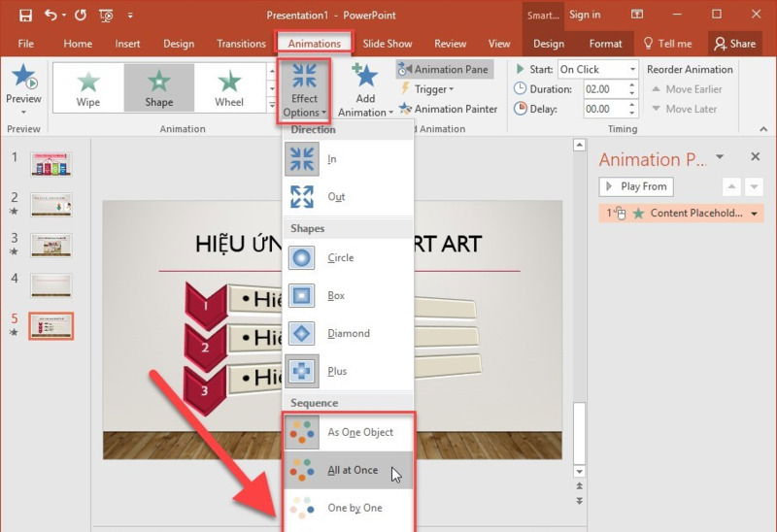Open the Start On Click dropdown

tap(632, 70)
